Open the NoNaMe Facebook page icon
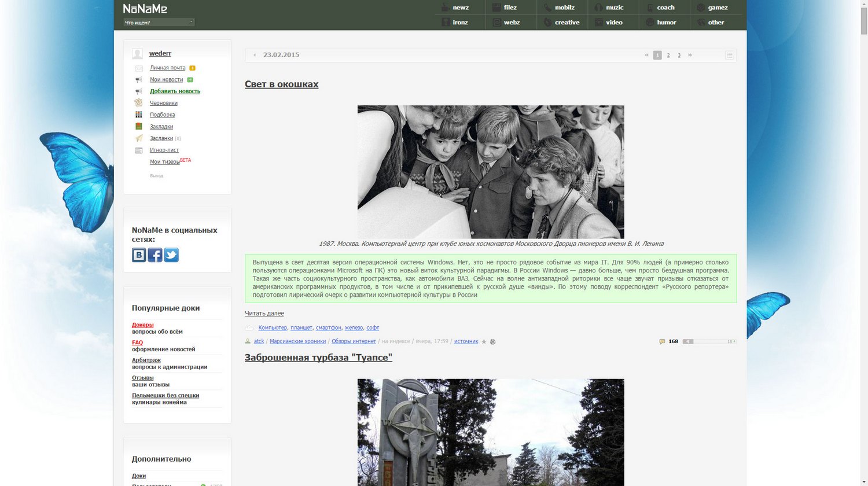This screenshot has height=486, width=868. 155,255
